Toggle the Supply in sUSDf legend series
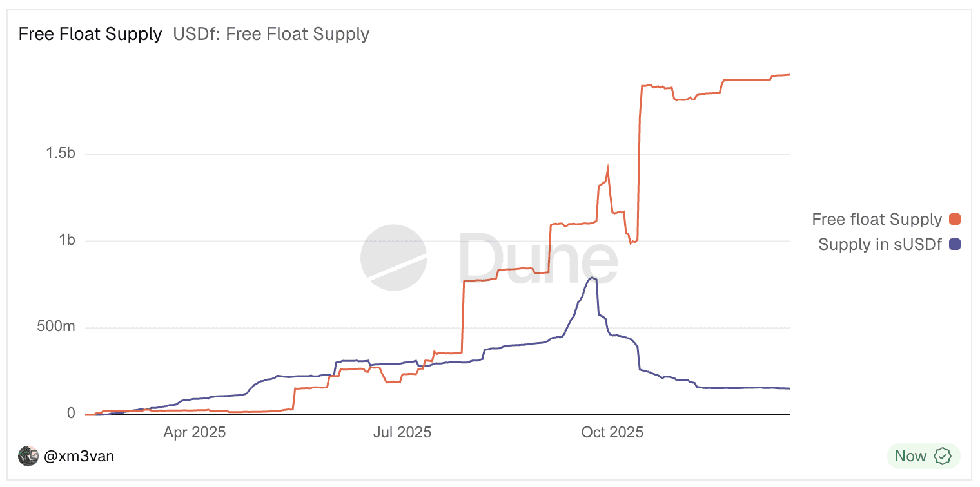The width and height of the screenshot is (980, 487). [880, 244]
